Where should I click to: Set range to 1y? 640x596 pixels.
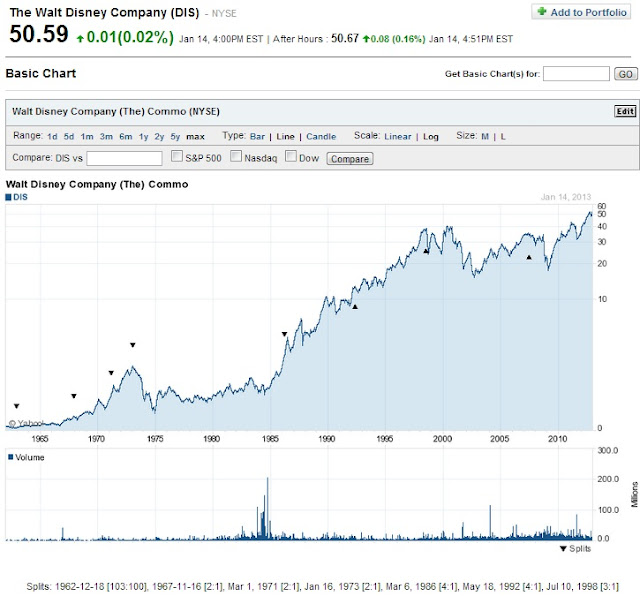click(x=143, y=136)
